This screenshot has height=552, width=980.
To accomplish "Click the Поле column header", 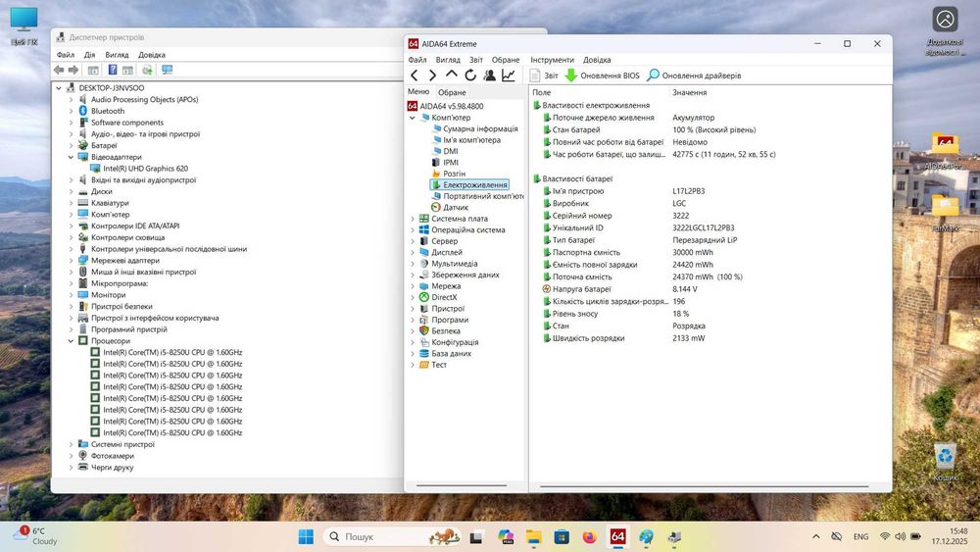I will point(541,92).
